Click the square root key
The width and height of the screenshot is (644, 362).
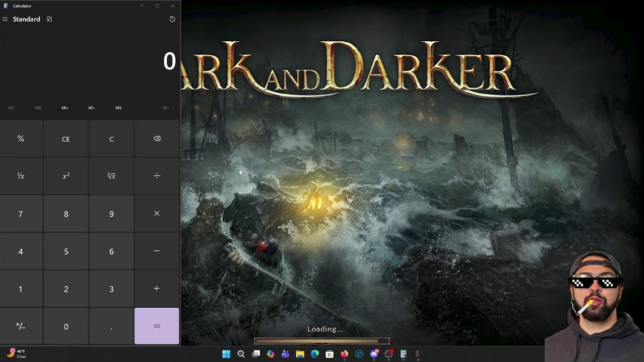[111, 176]
